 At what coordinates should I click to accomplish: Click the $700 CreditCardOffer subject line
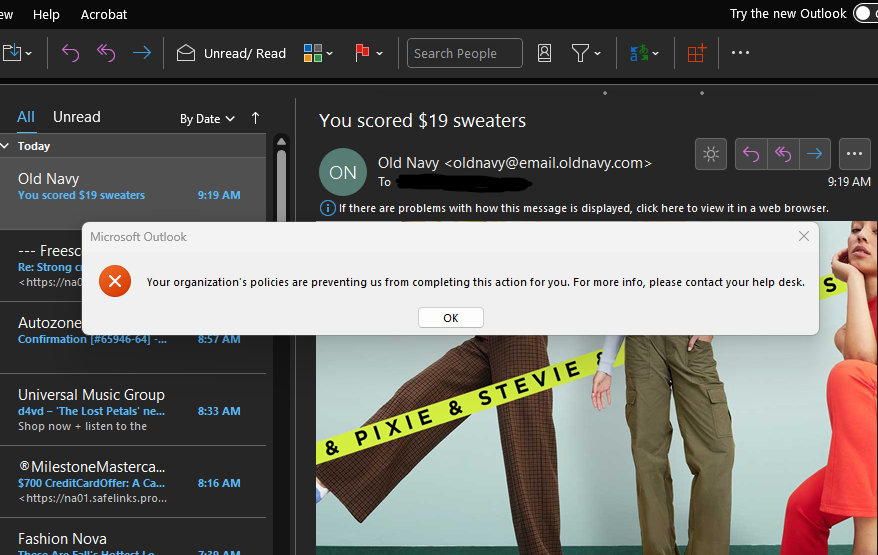point(91,483)
